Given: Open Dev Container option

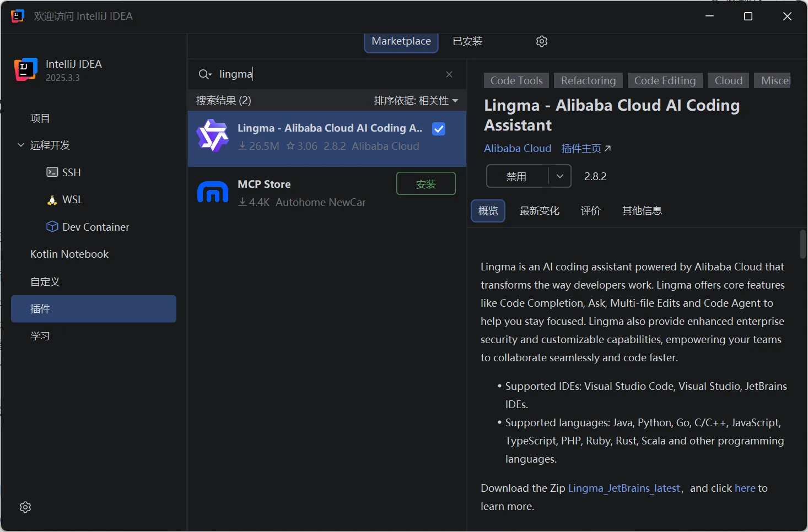Looking at the screenshot, I should (x=95, y=227).
